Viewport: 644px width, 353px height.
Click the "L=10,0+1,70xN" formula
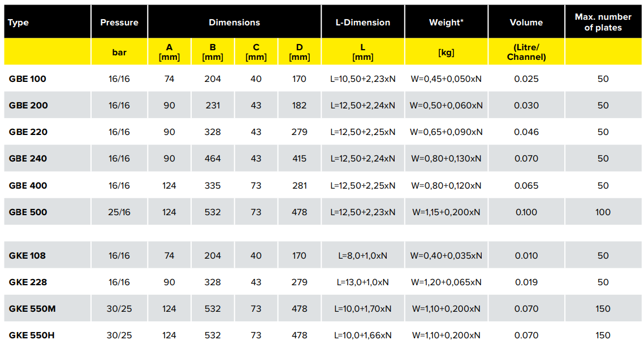pyautogui.click(x=362, y=309)
